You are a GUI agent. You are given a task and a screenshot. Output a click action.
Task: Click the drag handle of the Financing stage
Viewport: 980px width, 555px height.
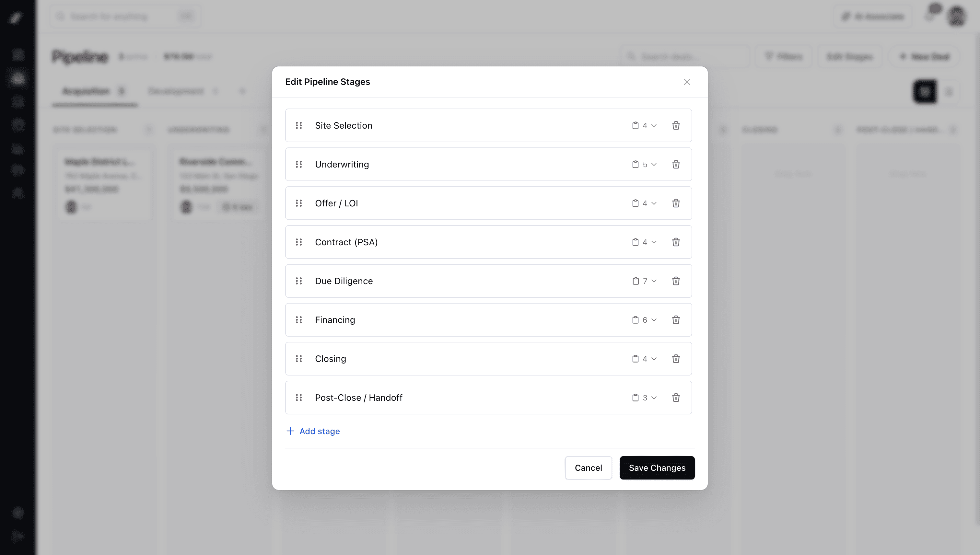(299, 320)
